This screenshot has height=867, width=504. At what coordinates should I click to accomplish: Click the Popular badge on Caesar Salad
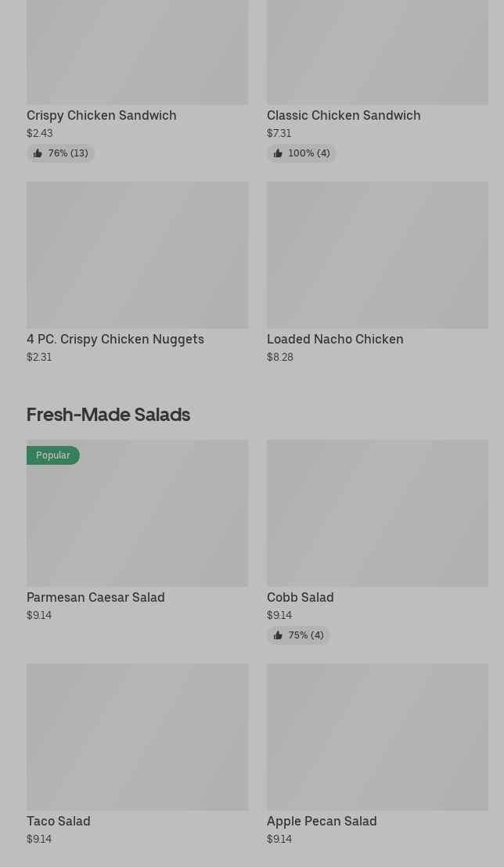[x=53, y=455]
